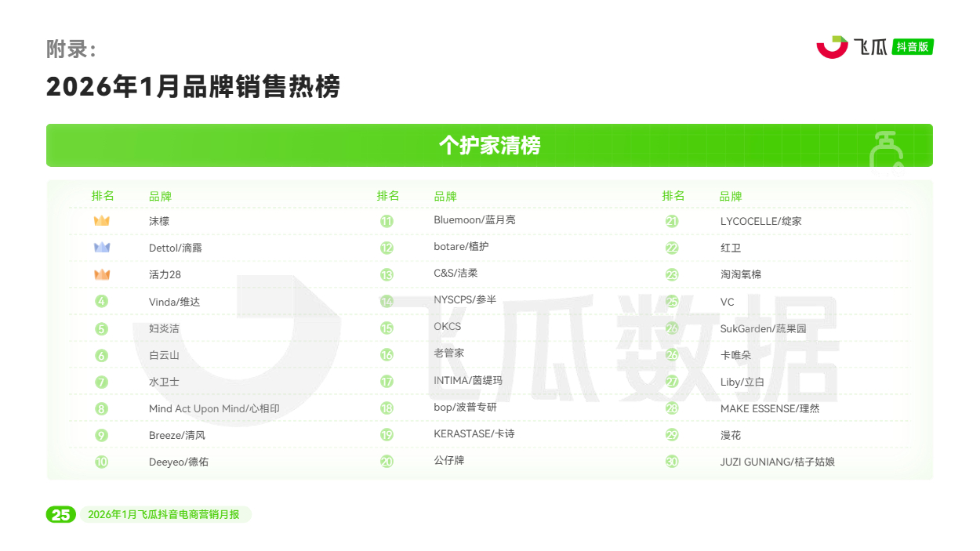Image resolution: width=980 pixels, height=551 pixels.
Task: Select the LYCOCELLE/绽家 brand entry
Action: (x=760, y=221)
